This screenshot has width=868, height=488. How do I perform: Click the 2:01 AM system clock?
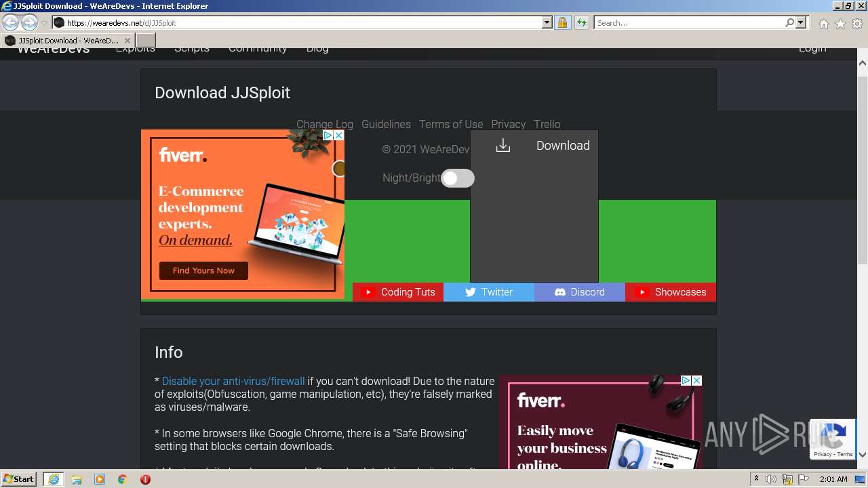pyautogui.click(x=833, y=479)
